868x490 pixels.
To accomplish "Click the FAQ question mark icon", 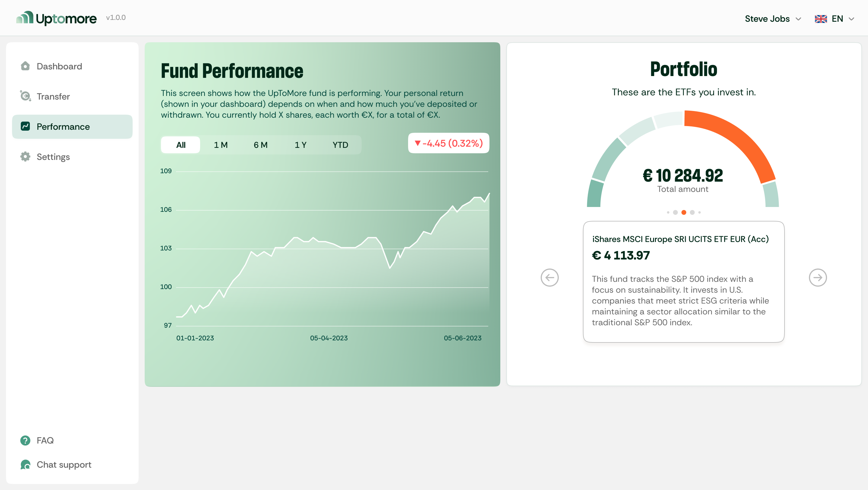I will tap(25, 441).
